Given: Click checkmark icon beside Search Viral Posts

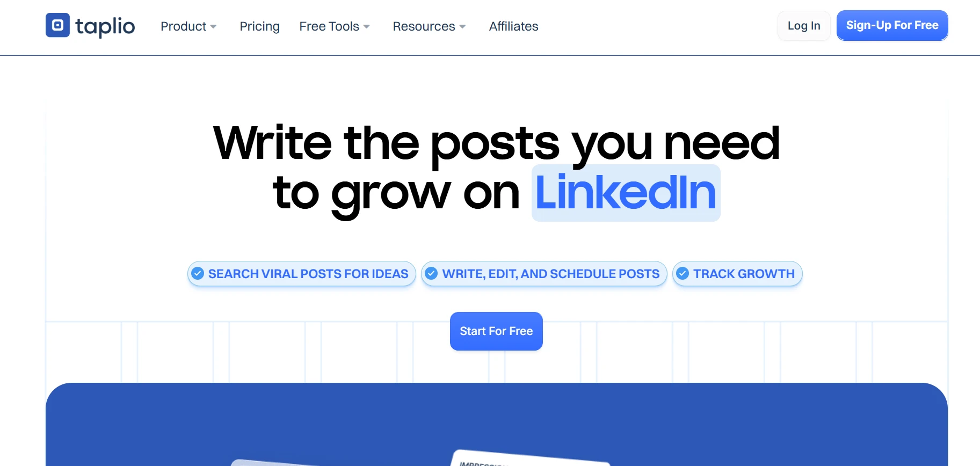Looking at the screenshot, I should [x=198, y=274].
